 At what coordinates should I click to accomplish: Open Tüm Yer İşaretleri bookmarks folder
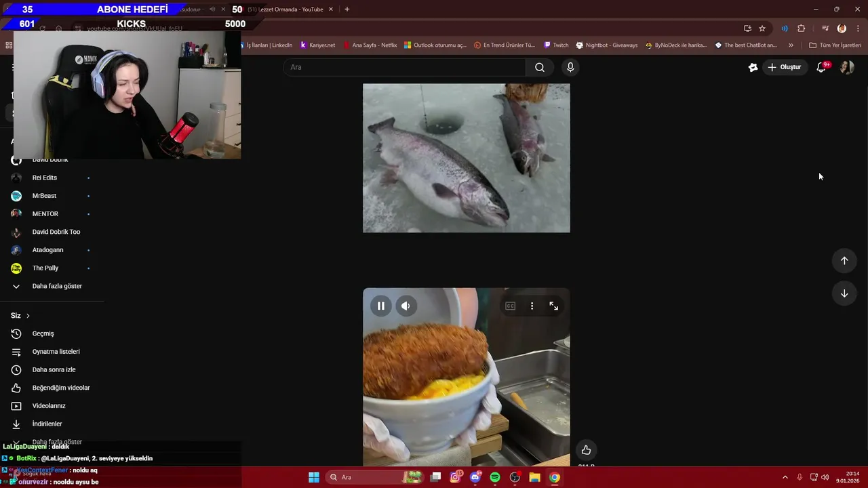[835, 45]
